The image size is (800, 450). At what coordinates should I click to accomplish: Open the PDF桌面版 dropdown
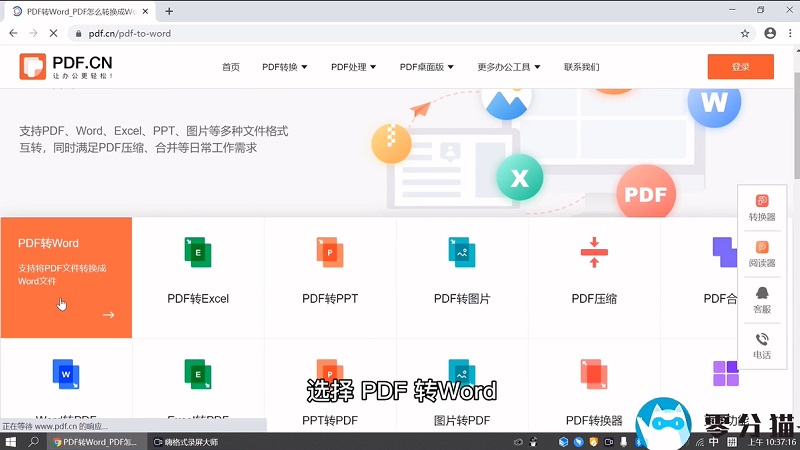(427, 67)
